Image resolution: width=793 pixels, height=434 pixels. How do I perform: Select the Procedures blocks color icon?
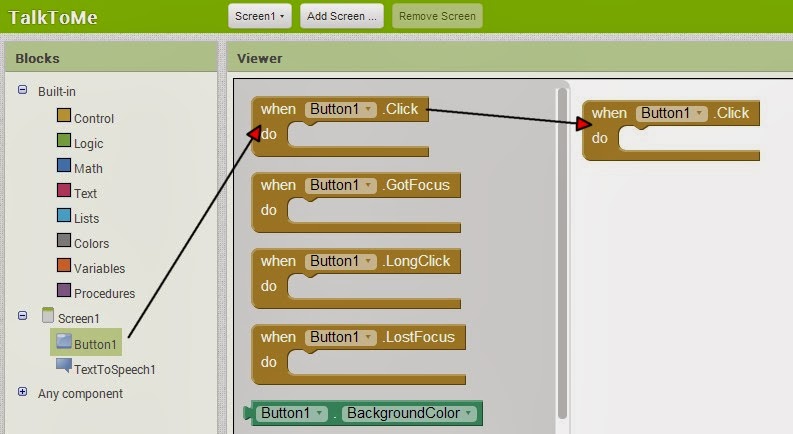tap(64, 290)
